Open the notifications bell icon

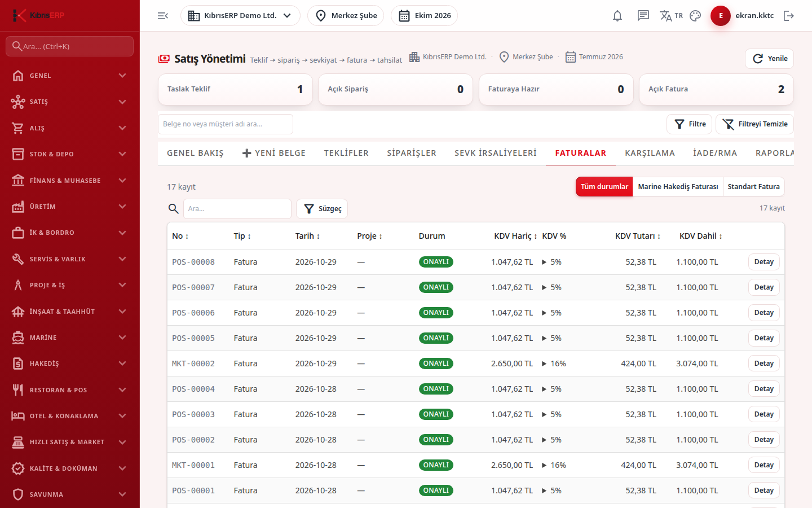pyautogui.click(x=617, y=16)
